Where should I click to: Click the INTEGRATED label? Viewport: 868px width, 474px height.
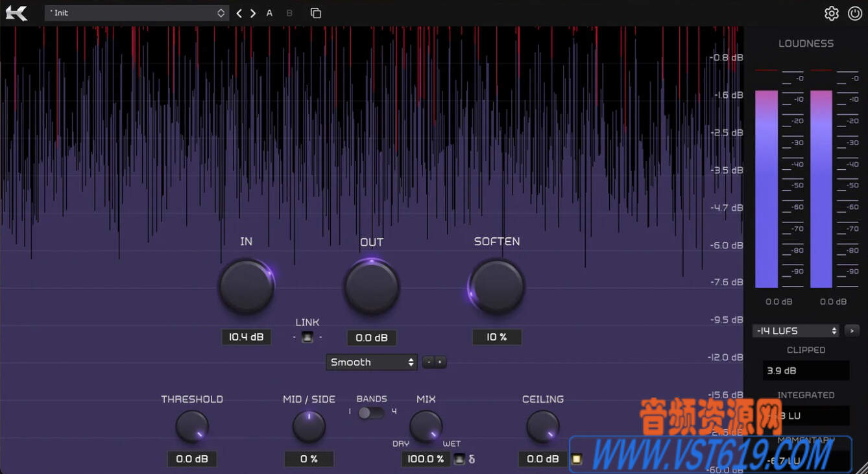pyautogui.click(x=806, y=395)
